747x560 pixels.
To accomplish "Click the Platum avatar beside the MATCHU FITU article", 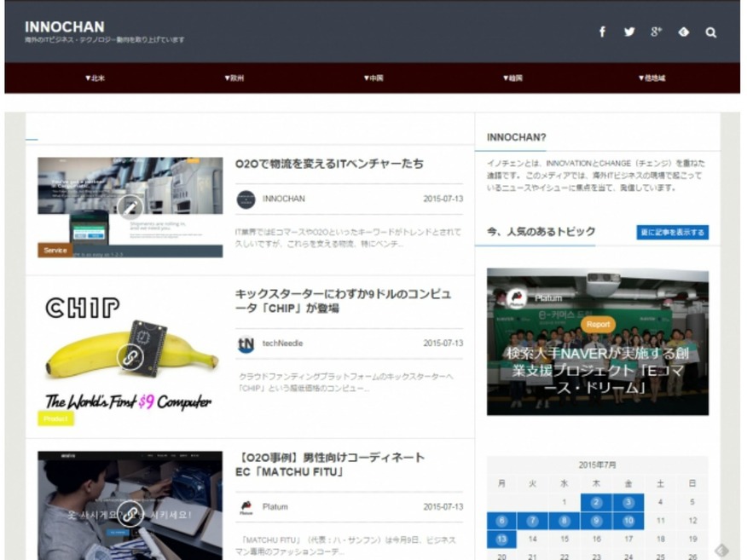I will pos(246,508).
